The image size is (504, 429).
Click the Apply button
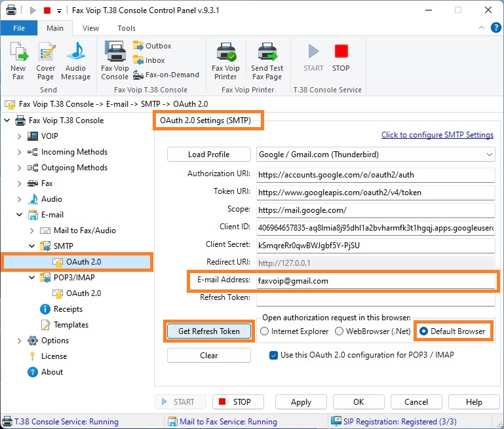pyautogui.click(x=301, y=402)
